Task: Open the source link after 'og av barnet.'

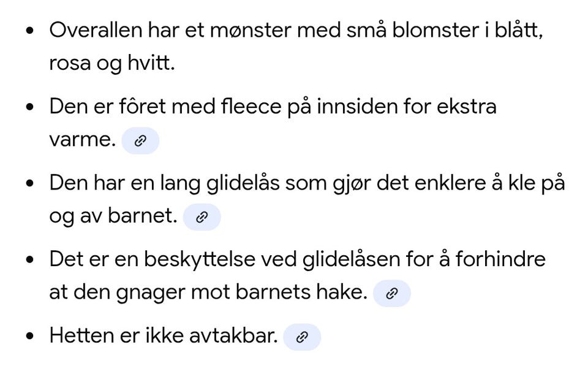Action: pyautogui.click(x=202, y=217)
